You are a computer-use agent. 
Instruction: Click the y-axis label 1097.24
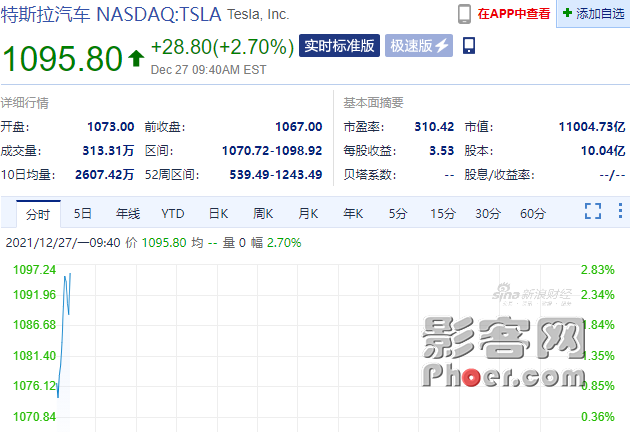pos(34,270)
